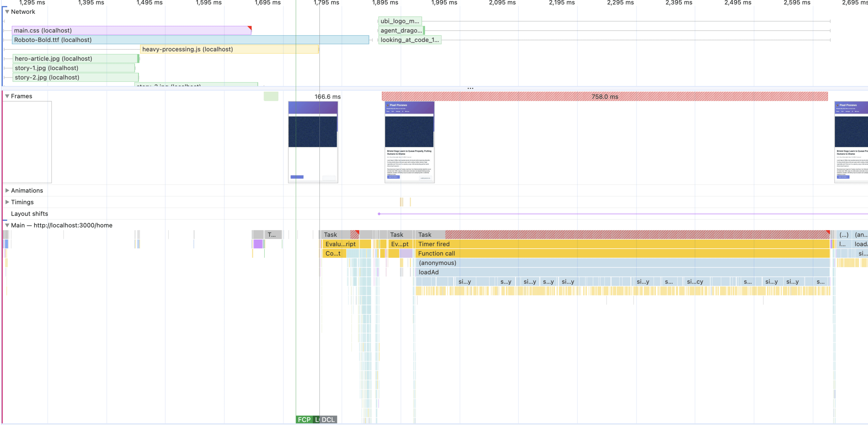Select the Layout shifts track label
This screenshot has height=425, width=868.
(30, 214)
